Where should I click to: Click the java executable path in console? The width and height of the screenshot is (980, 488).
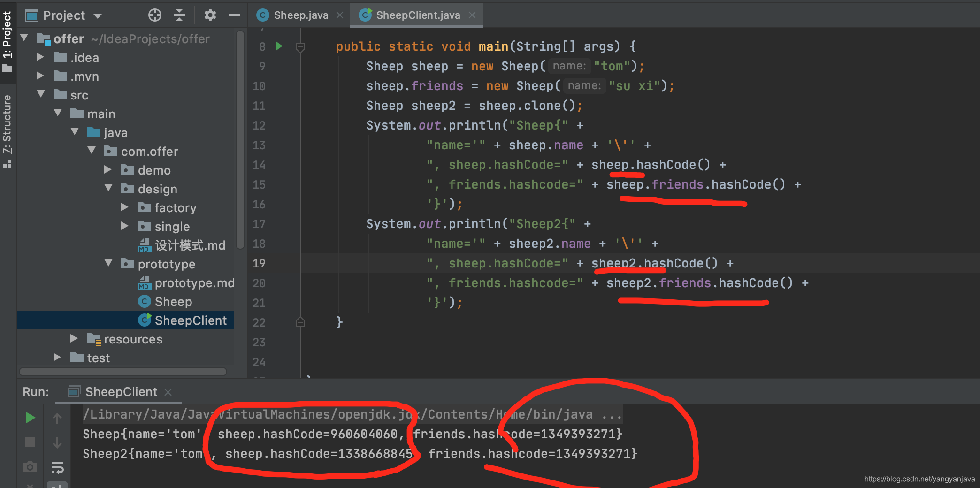352,414
